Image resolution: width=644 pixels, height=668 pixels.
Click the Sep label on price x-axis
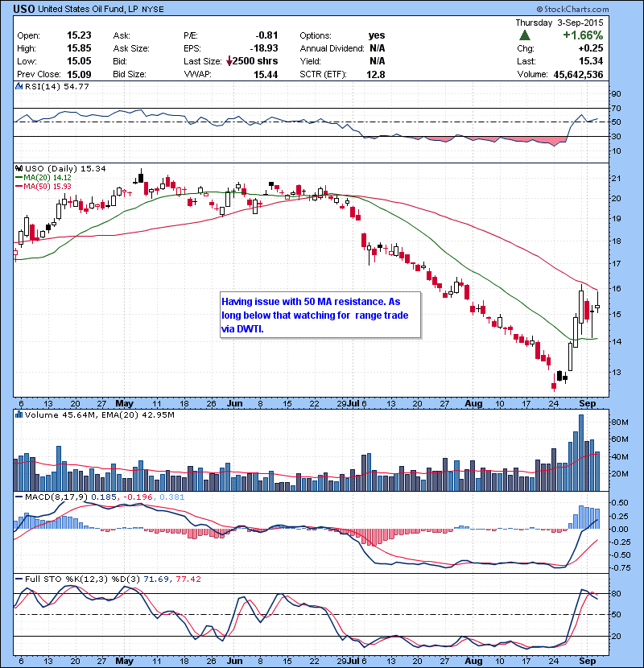point(588,403)
